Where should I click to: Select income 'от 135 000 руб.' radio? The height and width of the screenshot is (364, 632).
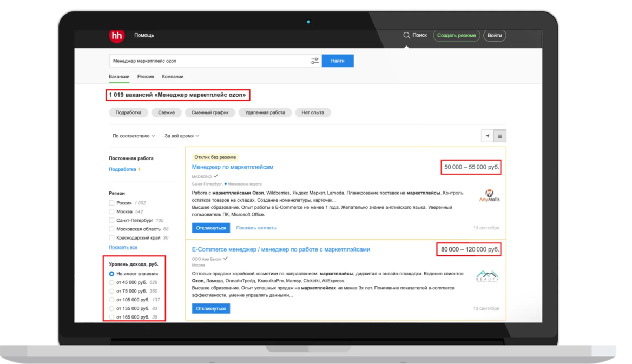tap(111, 308)
